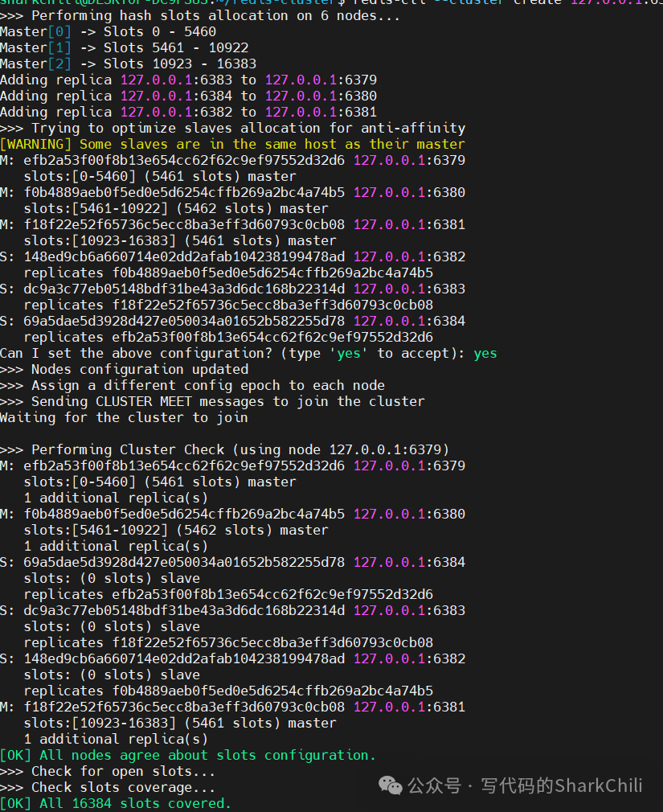
Task: Click '1 additional replica(s)' under the 6381 master
Action: click(116, 739)
